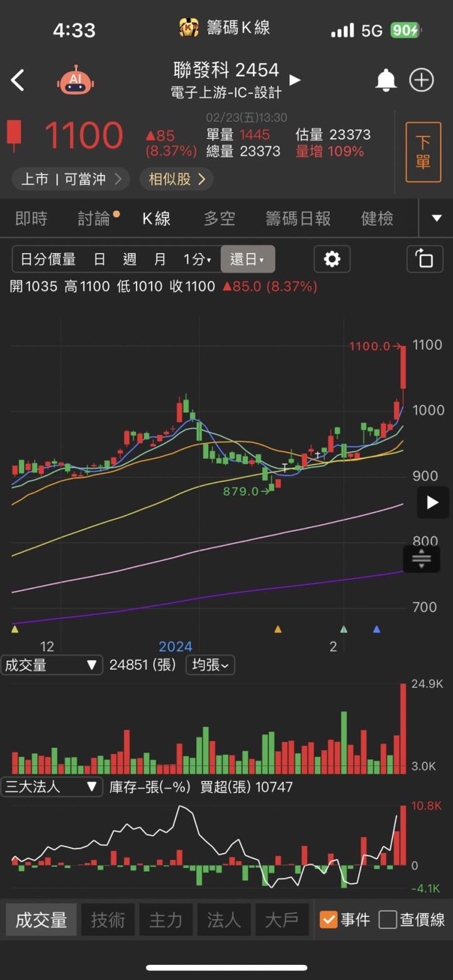Screen dimensions: 453x980
Task: Add stock with the circled plus icon
Action: pyautogui.click(x=422, y=80)
